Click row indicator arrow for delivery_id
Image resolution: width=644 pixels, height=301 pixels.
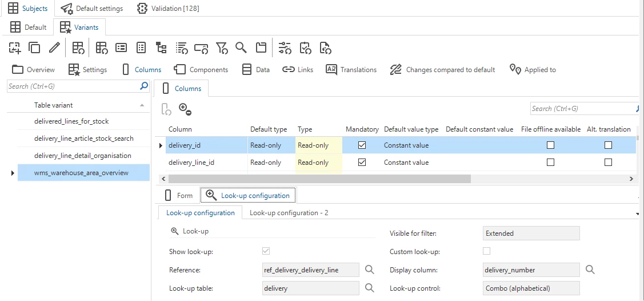pyautogui.click(x=161, y=145)
